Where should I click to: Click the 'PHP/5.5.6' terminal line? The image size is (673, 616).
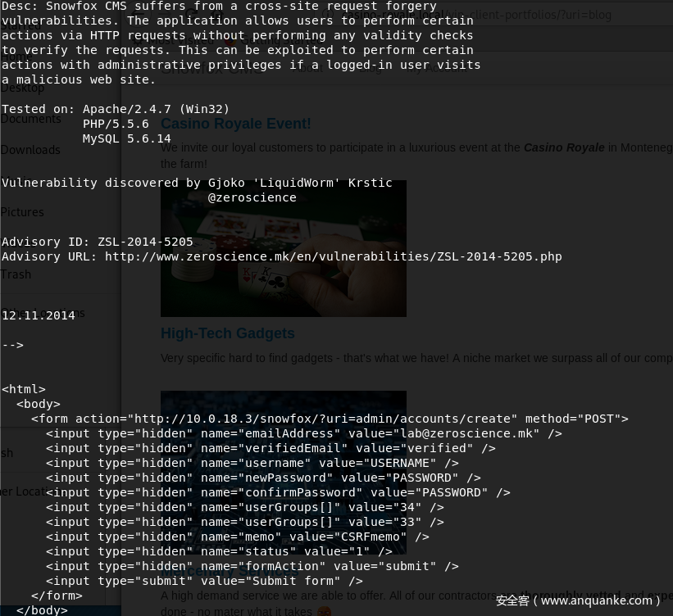[116, 124]
